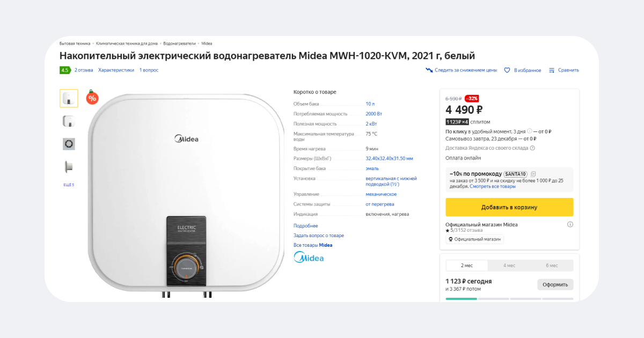The image size is (644, 338).
Task: Add the water heater to the cart
Action: [x=509, y=207]
